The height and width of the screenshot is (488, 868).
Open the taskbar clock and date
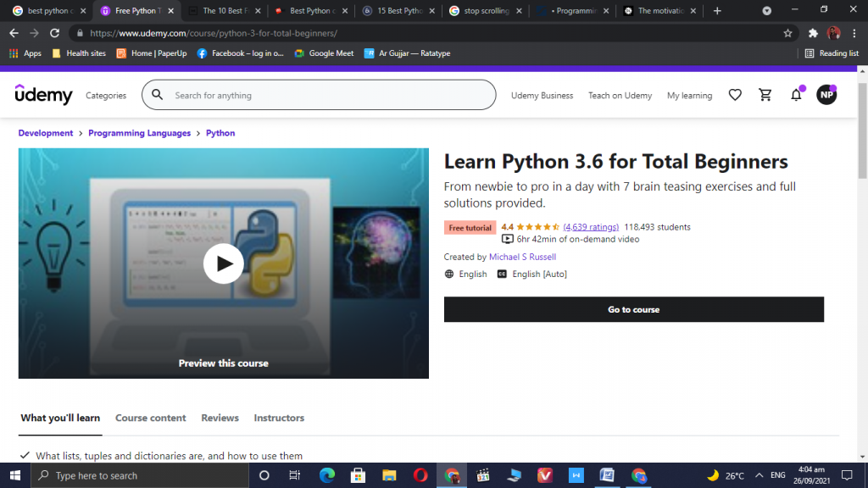(x=811, y=475)
